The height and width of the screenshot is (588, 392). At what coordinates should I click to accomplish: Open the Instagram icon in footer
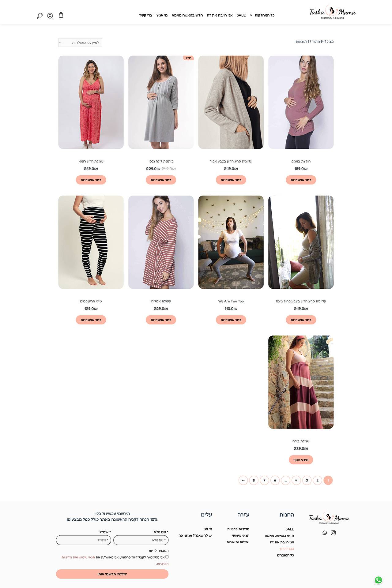click(333, 533)
